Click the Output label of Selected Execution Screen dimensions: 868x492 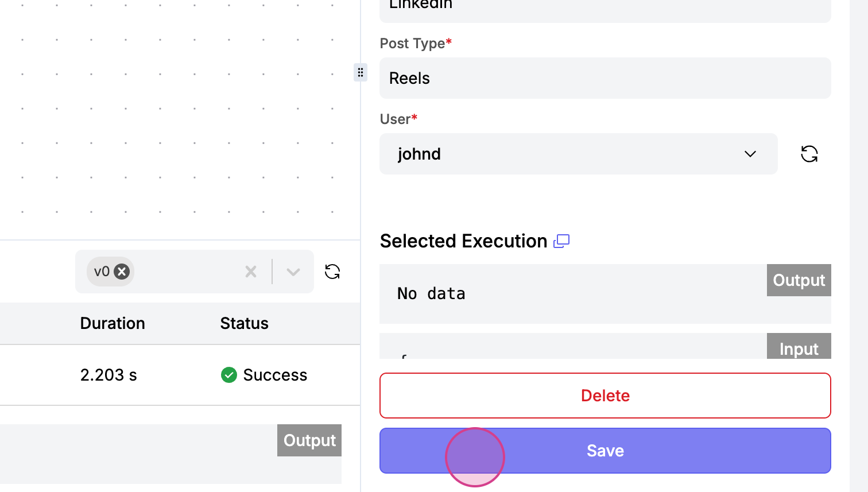(x=799, y=280)
